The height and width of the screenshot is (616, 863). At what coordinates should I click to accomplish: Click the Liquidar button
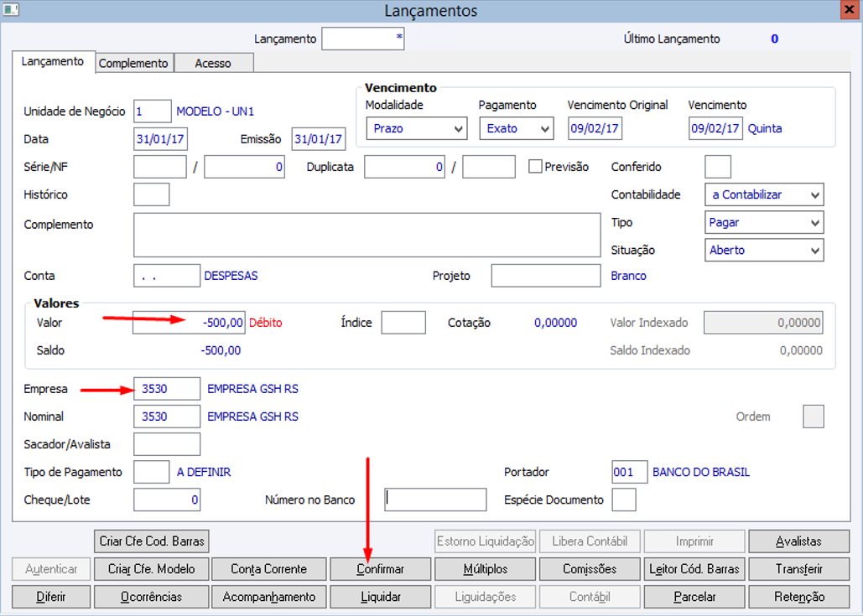point(380,597)
